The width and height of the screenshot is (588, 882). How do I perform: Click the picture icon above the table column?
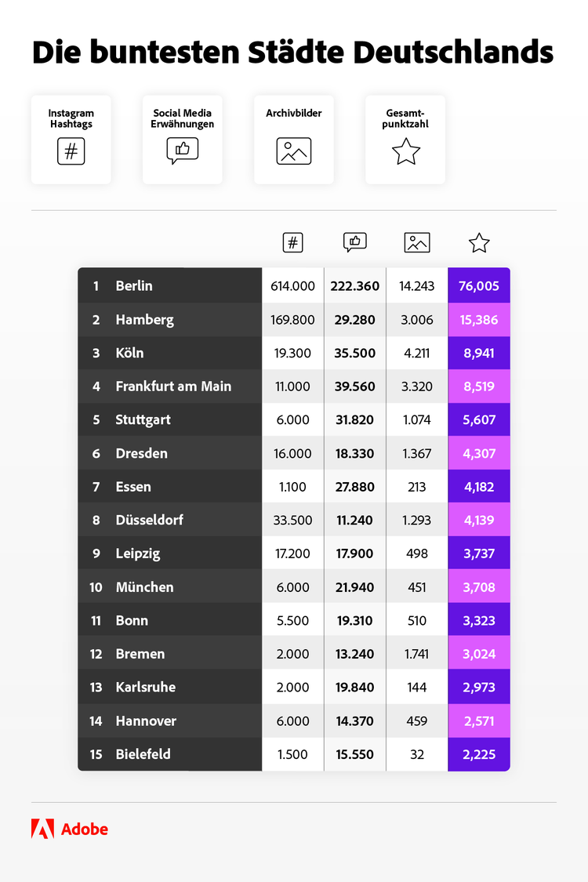(x=417, y=243)
